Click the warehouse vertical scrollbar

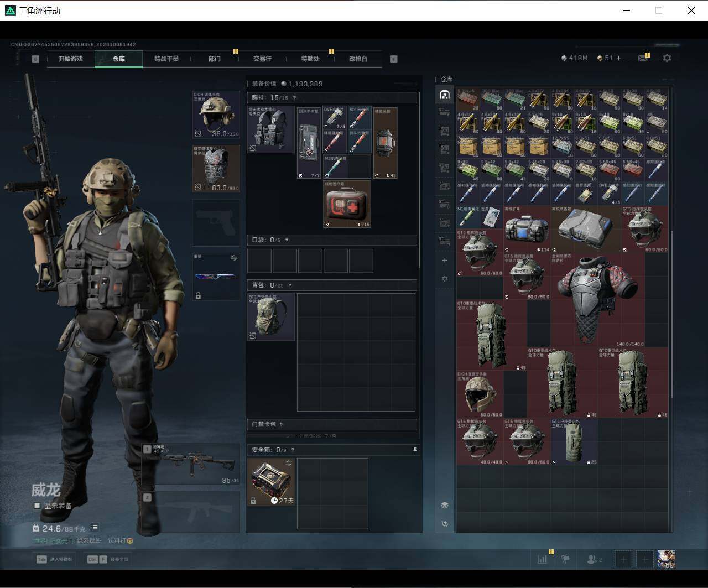click(x=671, y=314)
